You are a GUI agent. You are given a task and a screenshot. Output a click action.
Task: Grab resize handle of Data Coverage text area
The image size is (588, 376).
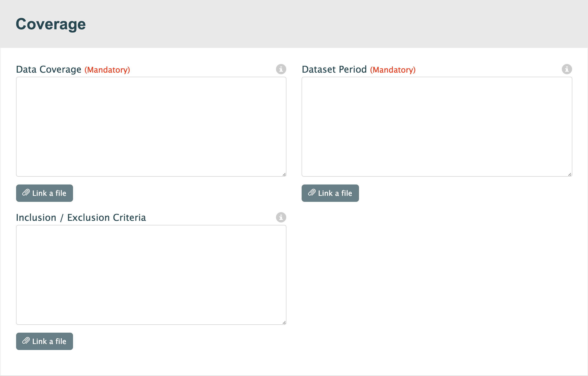click(284, 174)
